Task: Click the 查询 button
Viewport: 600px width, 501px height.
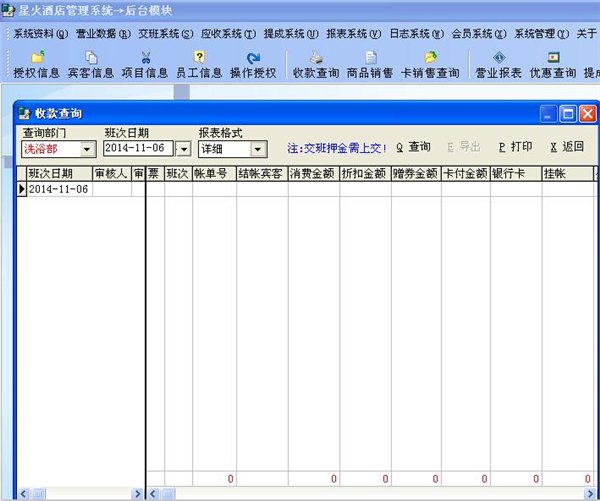Action: [x=413, y=147]
